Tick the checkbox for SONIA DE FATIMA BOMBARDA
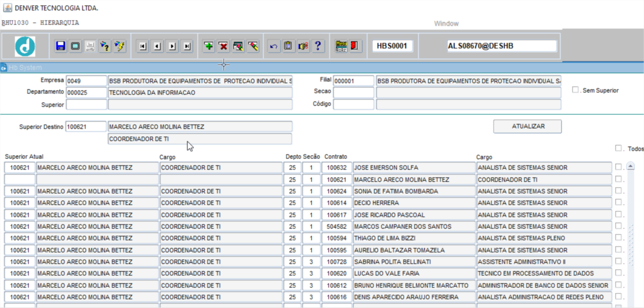 618,190
